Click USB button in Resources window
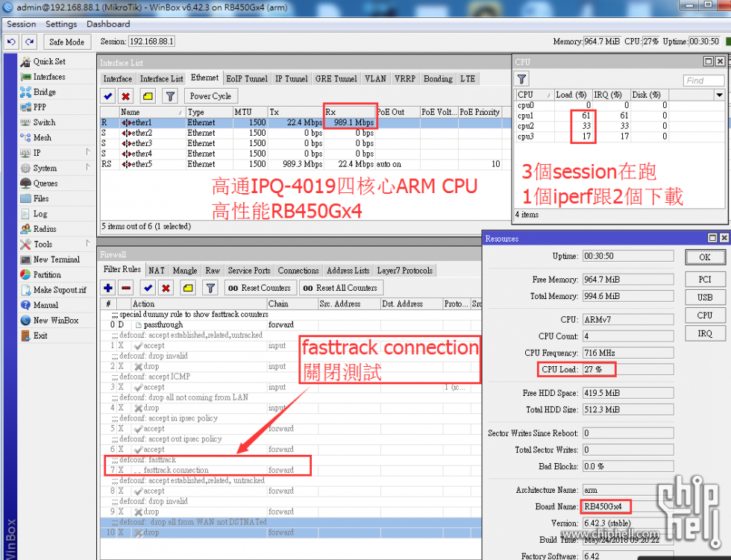The width and height of the screenshot is (731, 560). click(x=705, y=298)
